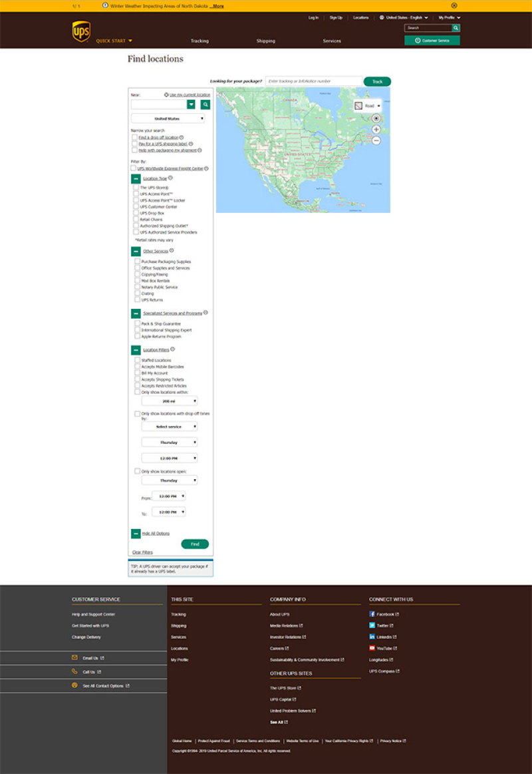Open the My Profile menu
The width and height of the screenshot is (532, 774).
pos(449,17)
